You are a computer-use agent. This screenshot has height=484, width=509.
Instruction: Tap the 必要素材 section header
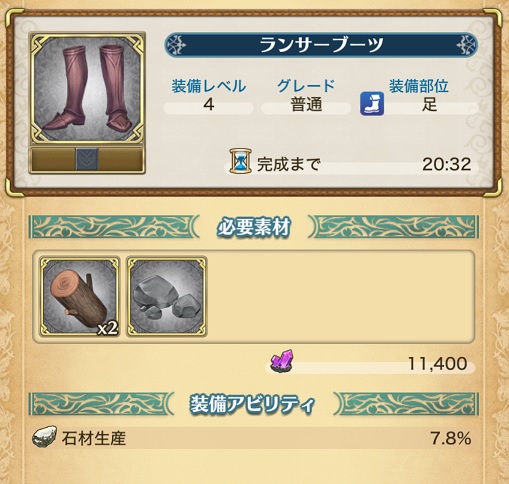click(254, 227)
